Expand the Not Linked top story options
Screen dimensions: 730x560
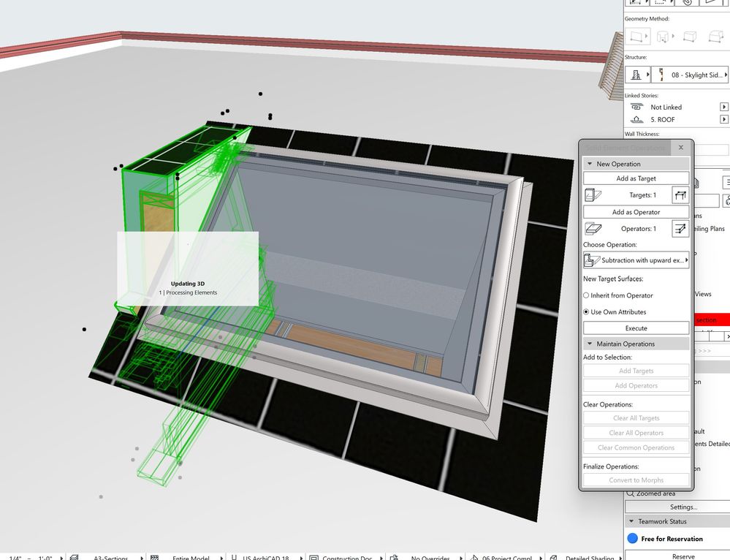tap(724, 107)
